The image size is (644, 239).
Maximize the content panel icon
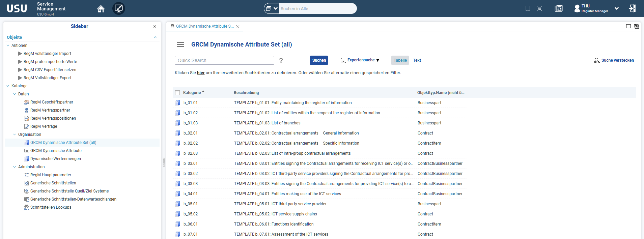pos(628,26)
